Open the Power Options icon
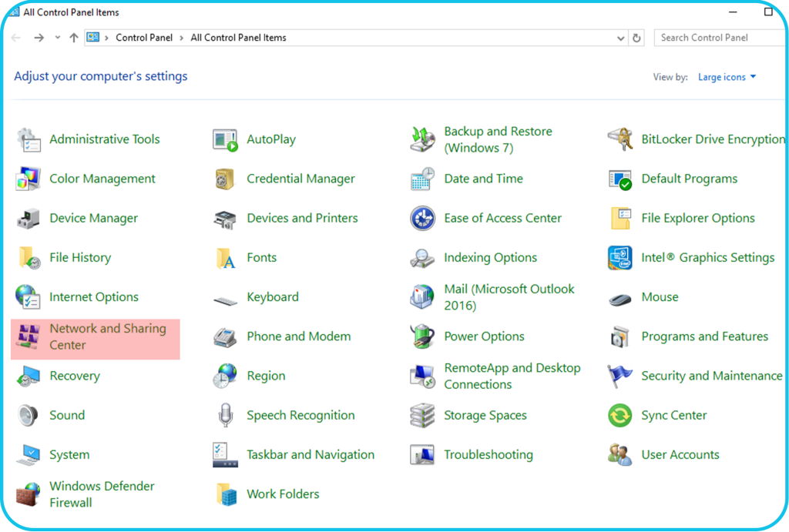Image resolution: width=789 pixels, height=532 pixels. (422, 337)
